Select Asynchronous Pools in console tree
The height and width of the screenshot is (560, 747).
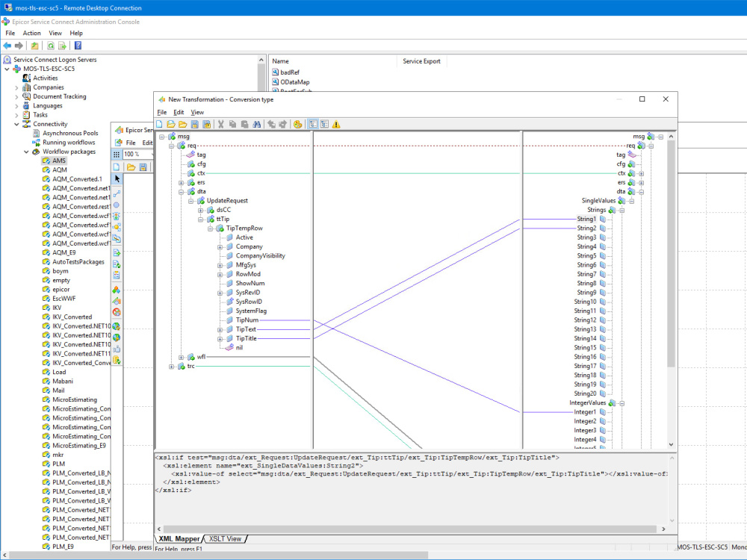coord(70,134)
